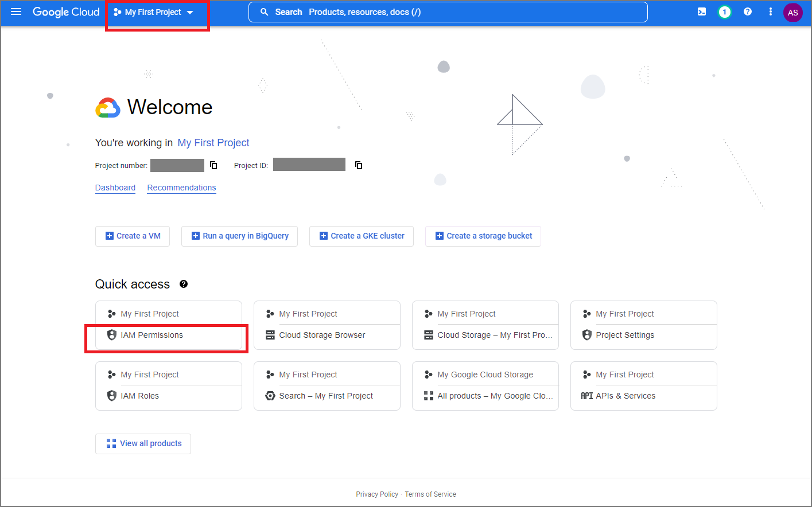Open the help question mark icon
This screenshot has width=812, height=507.
click(x=748, y=11)
